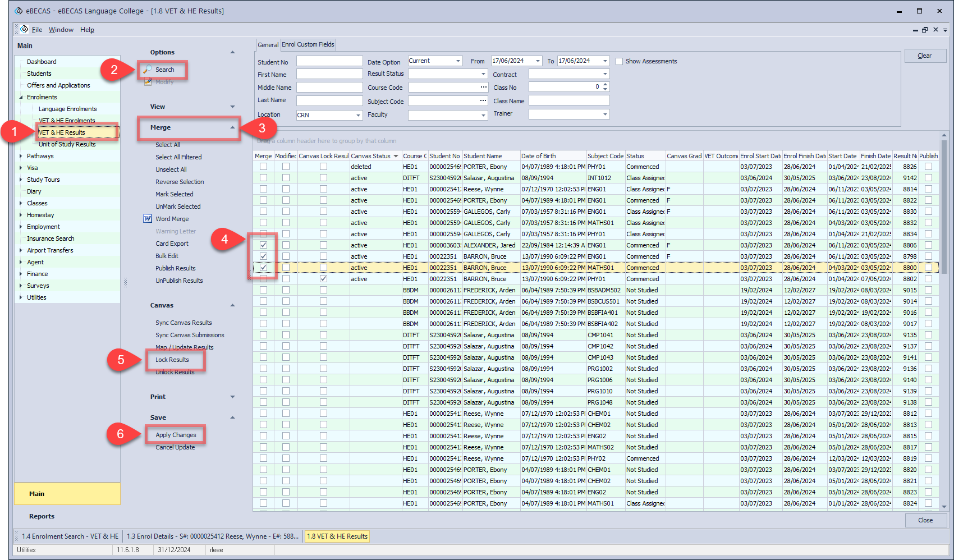The width and height of the screenshot is (954, 560).
Task: Open the Window menu
Action: click(x=61, y=30)
